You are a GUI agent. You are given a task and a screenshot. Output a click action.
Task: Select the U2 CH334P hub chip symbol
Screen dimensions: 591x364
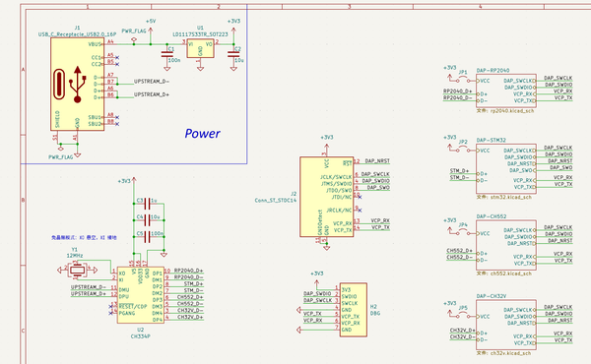click(140, 295)
